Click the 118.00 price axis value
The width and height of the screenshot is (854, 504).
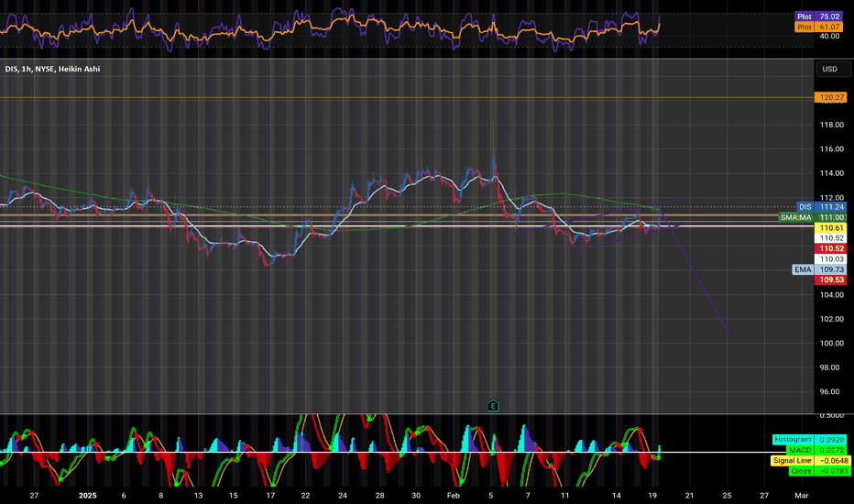coord(832,125)
